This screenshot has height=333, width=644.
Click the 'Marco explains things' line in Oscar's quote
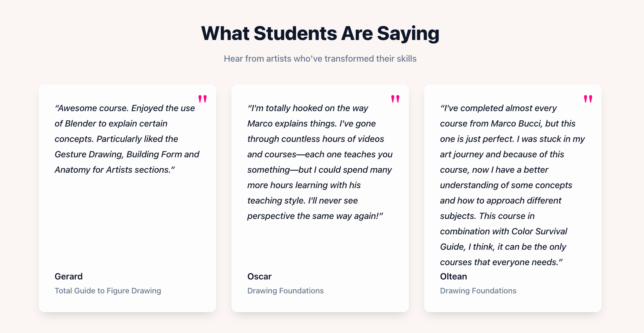coord(311,124)
